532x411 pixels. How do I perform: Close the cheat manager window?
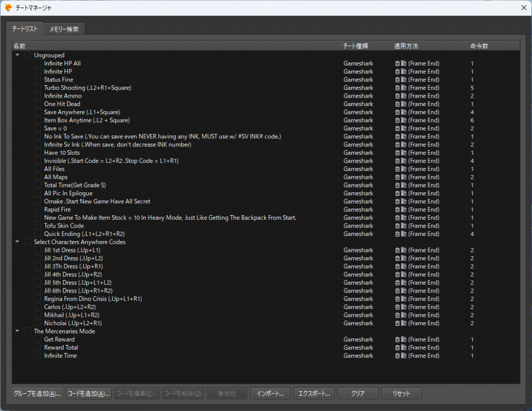(524, 7)
